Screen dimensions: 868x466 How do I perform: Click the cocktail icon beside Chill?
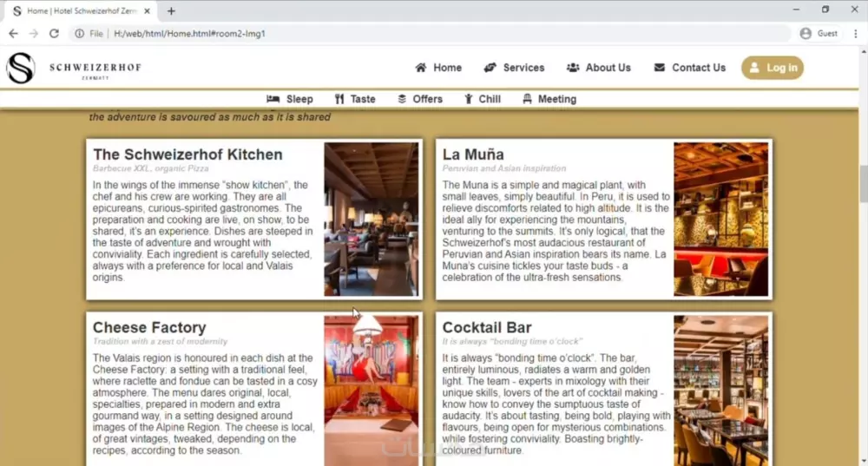click(x=469, y=99)
